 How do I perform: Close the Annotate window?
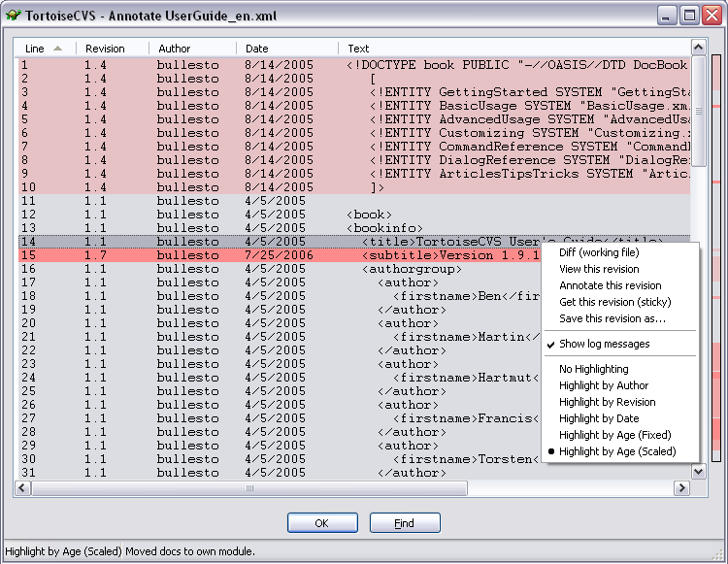[x=711, y=16]
